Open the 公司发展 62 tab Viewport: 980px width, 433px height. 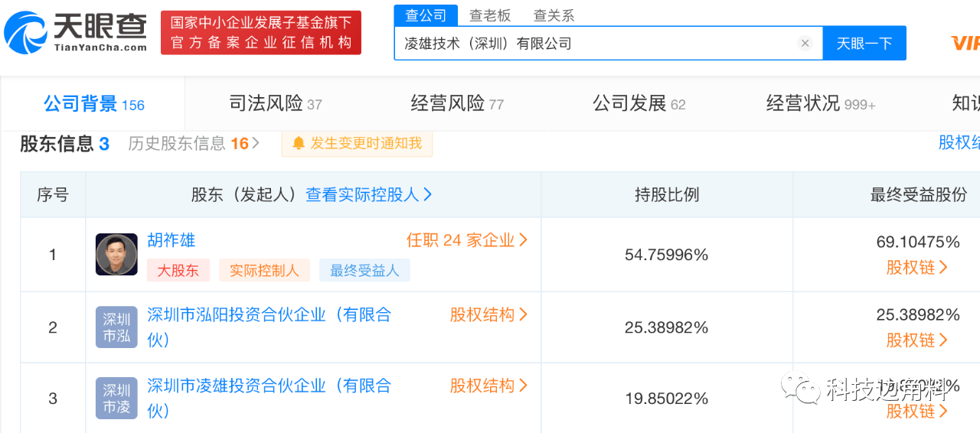(x=639, y=104)
